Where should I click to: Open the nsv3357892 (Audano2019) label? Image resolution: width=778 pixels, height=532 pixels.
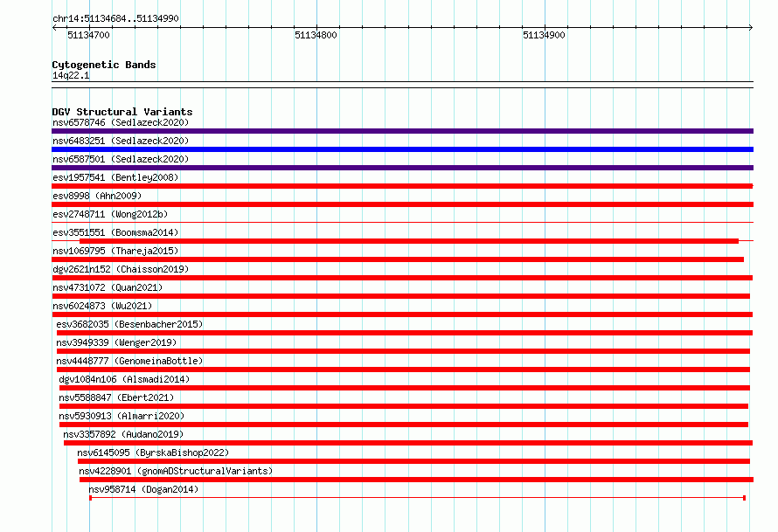pyautogui.click(x=123, y=434)
